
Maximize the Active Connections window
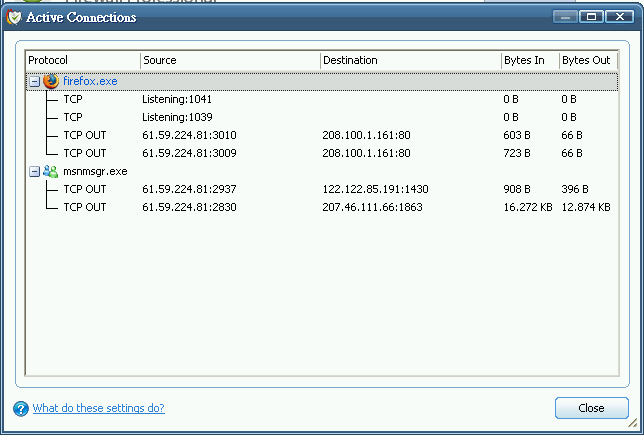(591, 17)
